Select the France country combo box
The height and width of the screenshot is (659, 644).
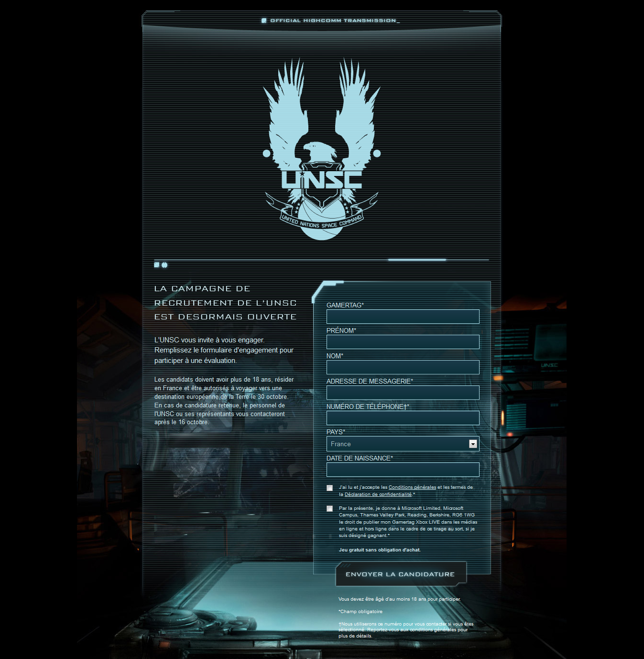click(397, 444)
